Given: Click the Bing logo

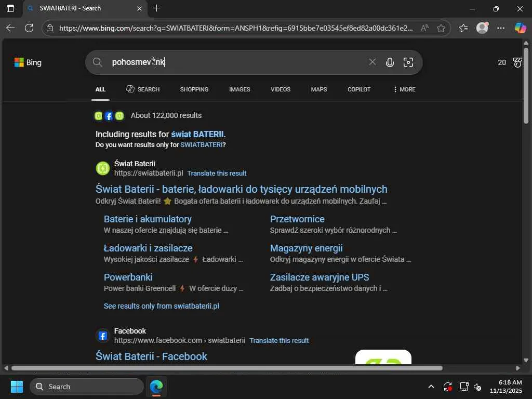Looking at the screenshot, I should click(x=28, y=62).
